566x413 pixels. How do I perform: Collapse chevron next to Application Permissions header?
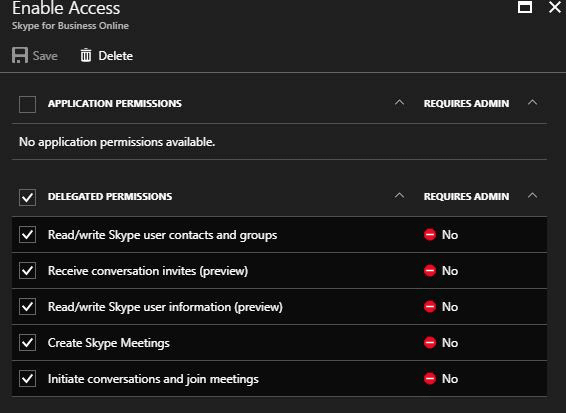pos(399,103)
